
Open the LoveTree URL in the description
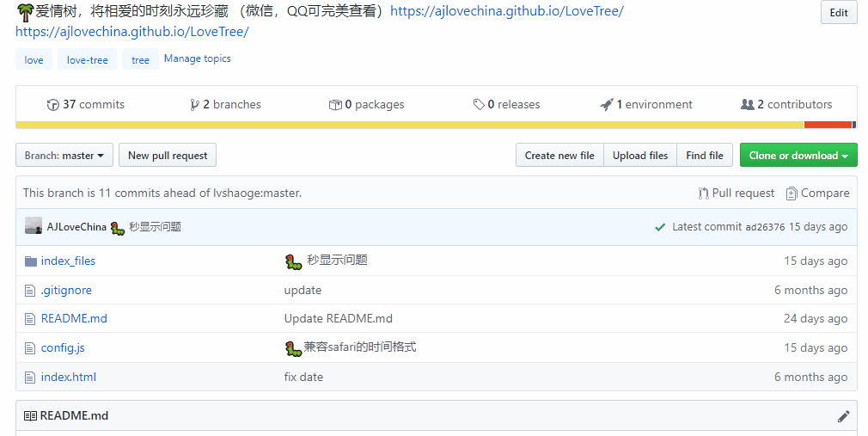(507, 11)
